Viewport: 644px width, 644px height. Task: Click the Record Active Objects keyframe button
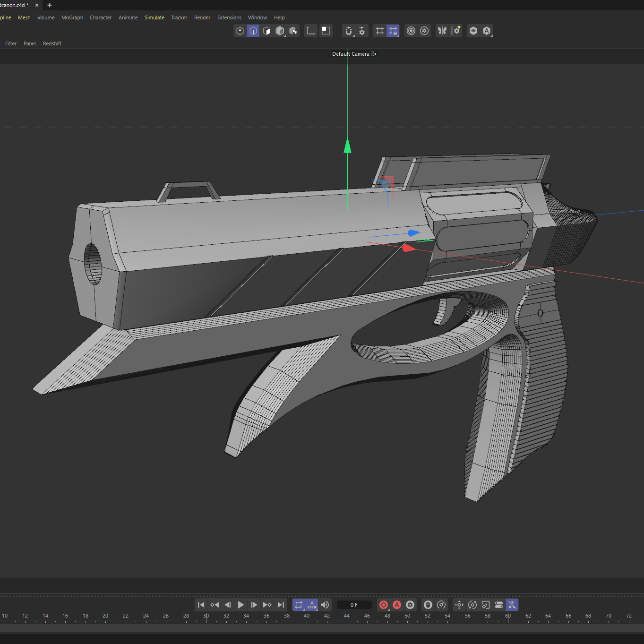tap(384, 605)
